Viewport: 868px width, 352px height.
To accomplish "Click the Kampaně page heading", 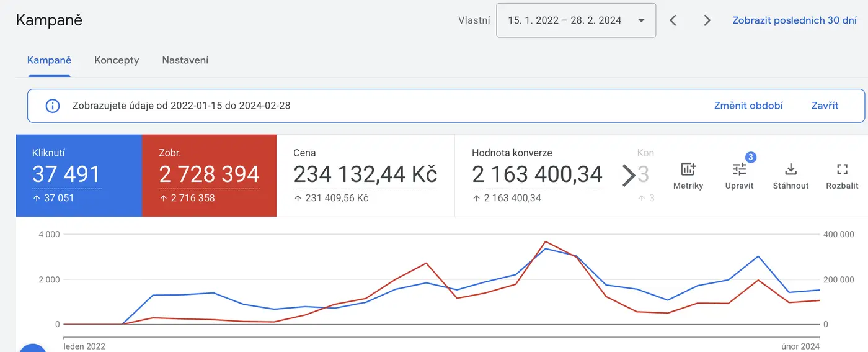I will (x=49, y=20).
